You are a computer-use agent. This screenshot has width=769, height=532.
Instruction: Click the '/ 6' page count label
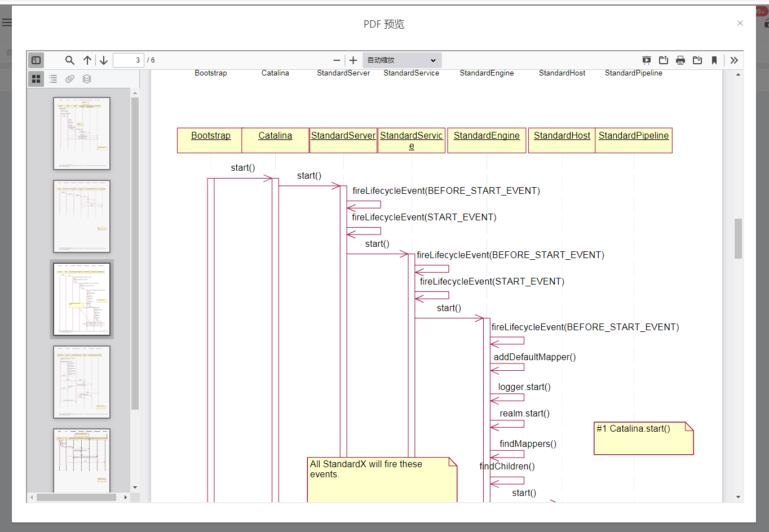pos(151,60)
